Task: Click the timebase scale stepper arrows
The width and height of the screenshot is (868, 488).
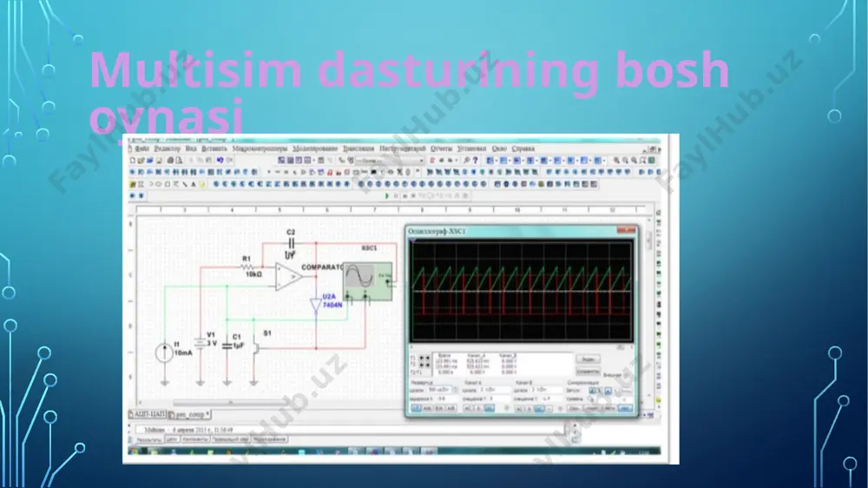Action: point(456,389)
